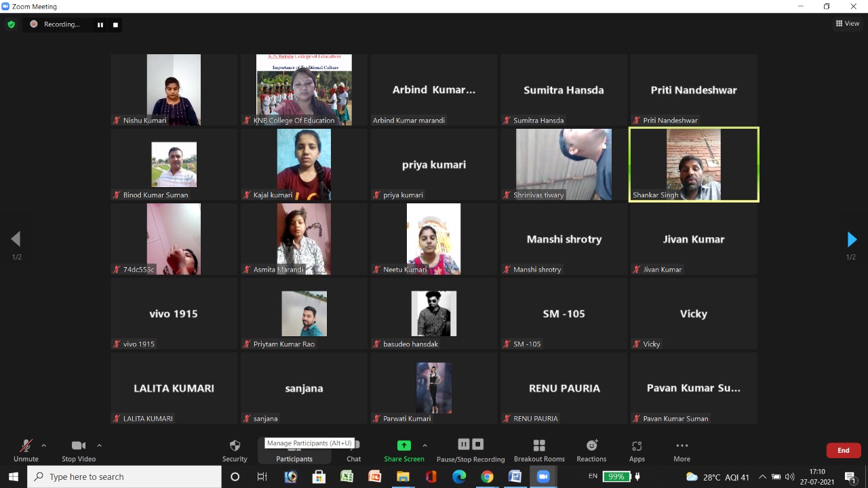868x488 pixels.
Task: Stop the recording at top left
Action: coord(115,24)
